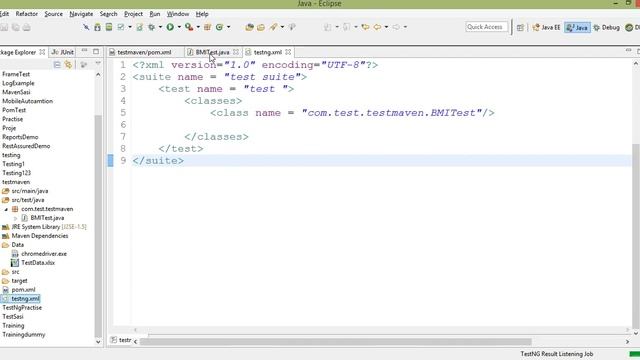Viewport: 640px width, 360px height.
Task: Click the Forward navigation arrow in the toolbar
Action: pyautogui.click(x=396, y=27)
